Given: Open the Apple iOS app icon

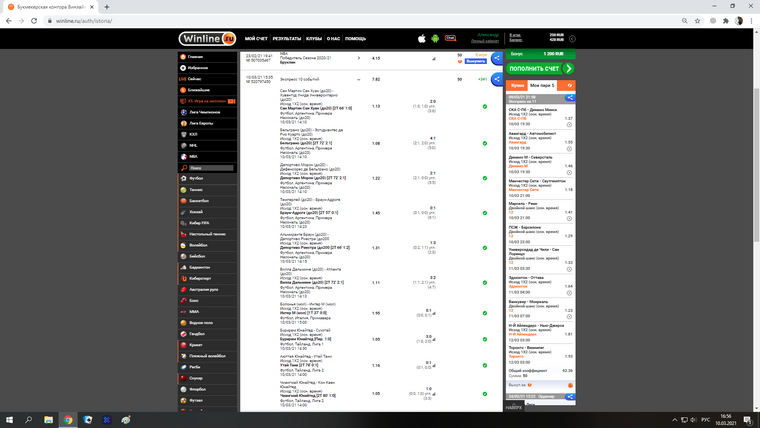Looking at the screenshot, I should pos(422,39).
